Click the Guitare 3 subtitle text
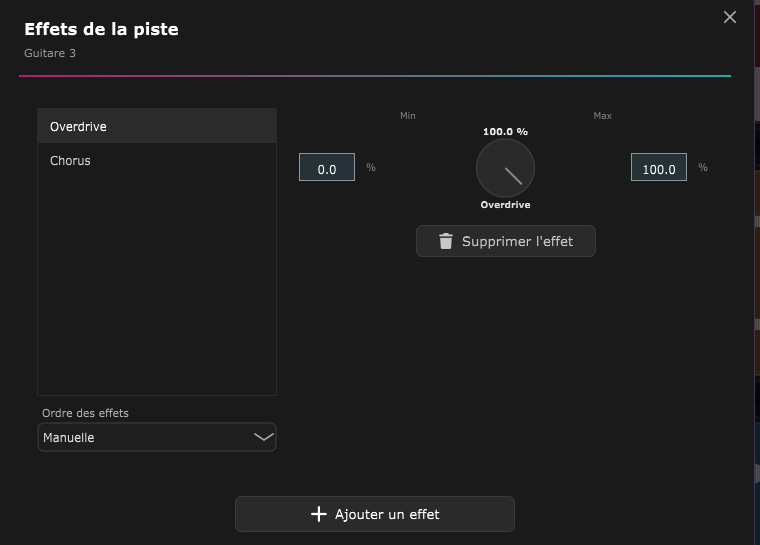Screen dimensions: 760x545 50,53
